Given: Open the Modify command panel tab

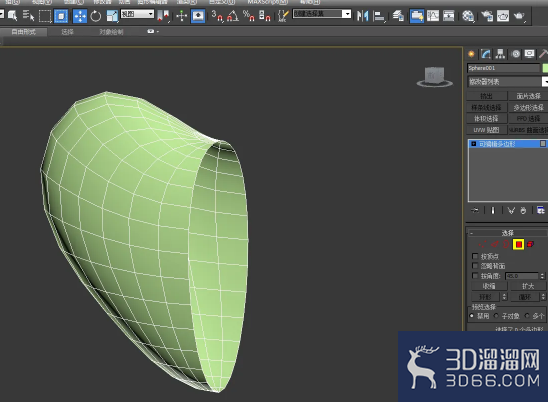Looking at the screenshot, I should (x=485, y=54).
